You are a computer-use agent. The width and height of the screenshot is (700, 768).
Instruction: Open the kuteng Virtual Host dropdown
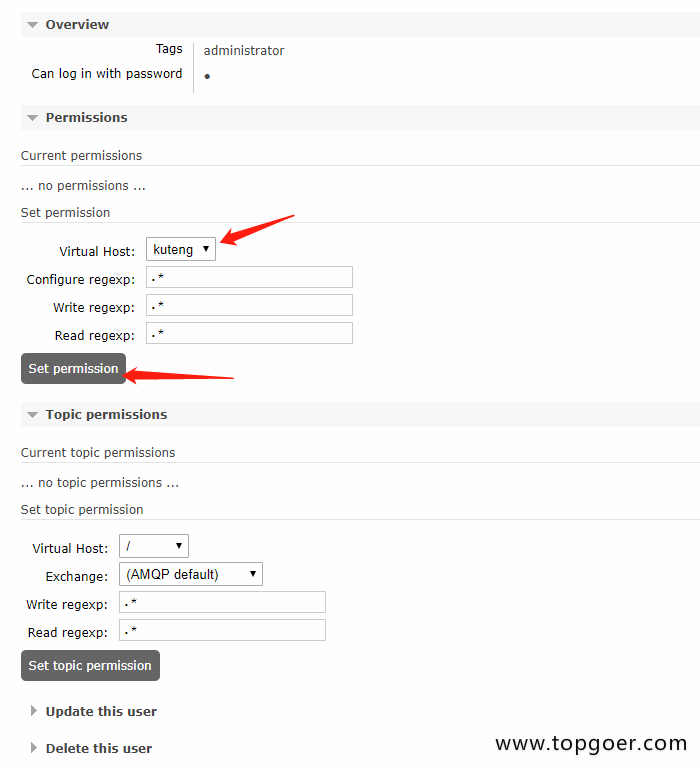click(x=181, y=250)
